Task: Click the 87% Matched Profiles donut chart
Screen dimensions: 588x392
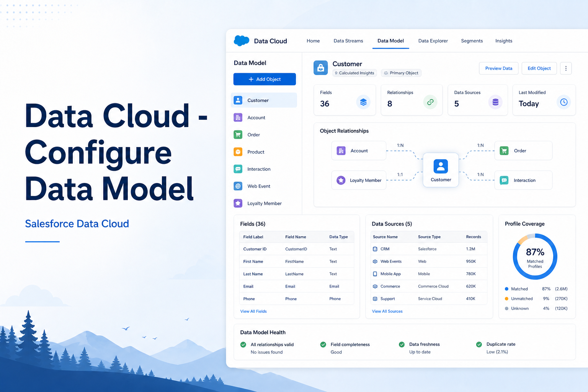Action: click(x=535, y=256)
